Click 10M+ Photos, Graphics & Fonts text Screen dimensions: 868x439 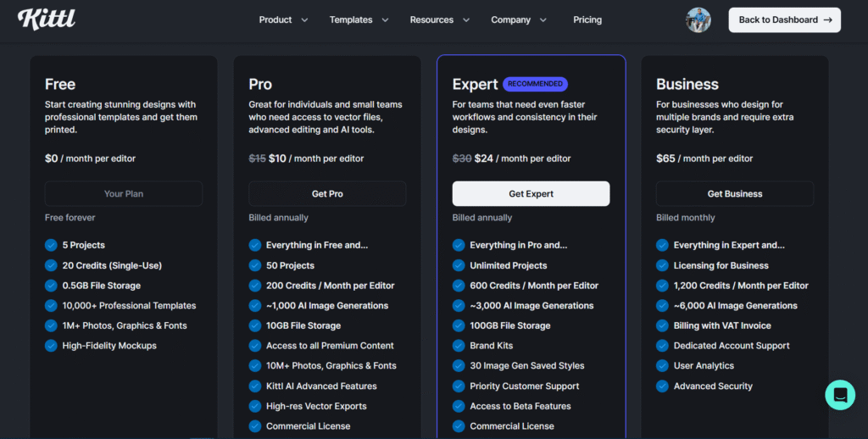tap(331, 365)
